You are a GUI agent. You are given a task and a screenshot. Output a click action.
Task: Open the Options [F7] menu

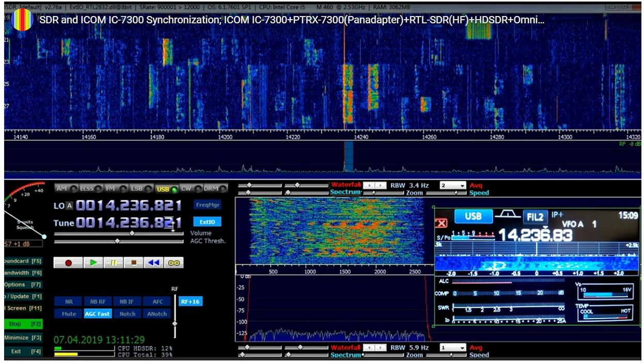23,285
